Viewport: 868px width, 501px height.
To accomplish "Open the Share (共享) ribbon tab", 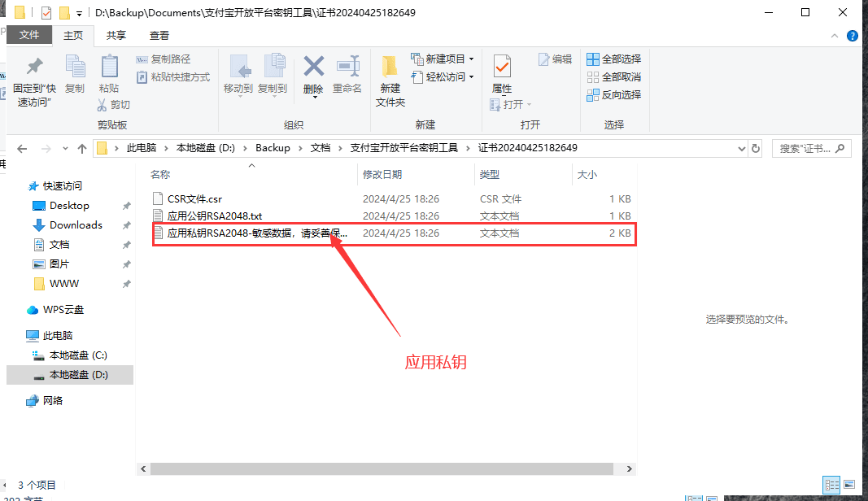I will coord(116,36).
